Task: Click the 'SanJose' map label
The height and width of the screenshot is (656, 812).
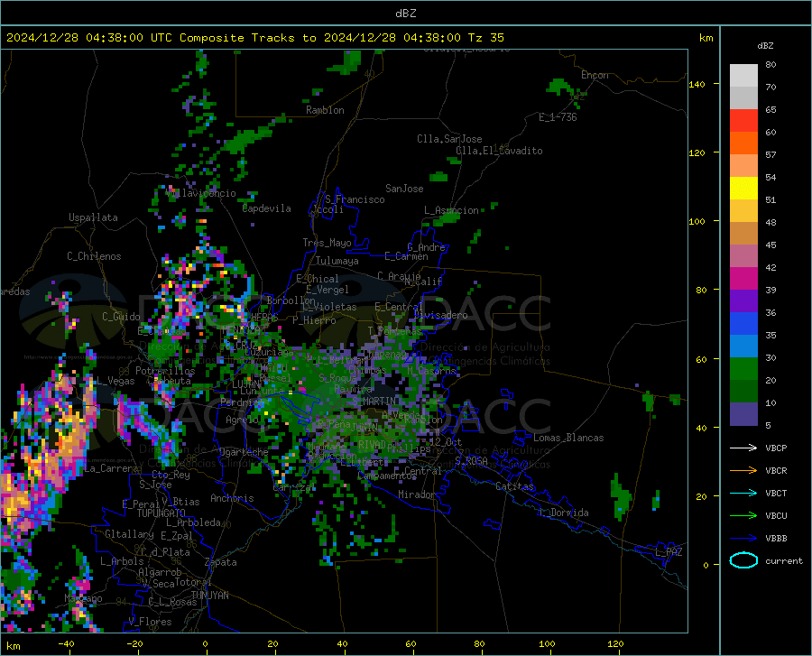Action: point(404,189)
